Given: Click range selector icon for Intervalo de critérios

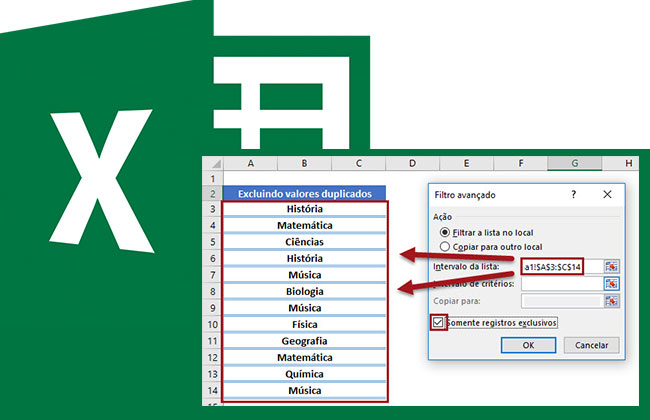Looking at the screenshot, I should point(611,284).
